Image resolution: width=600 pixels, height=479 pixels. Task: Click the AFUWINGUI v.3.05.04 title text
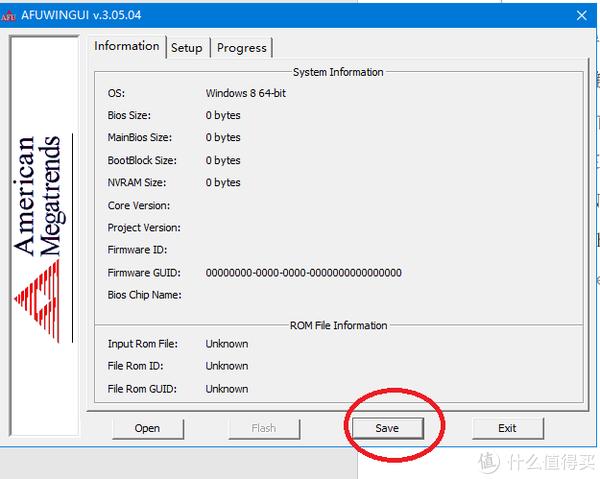[81, 15]
